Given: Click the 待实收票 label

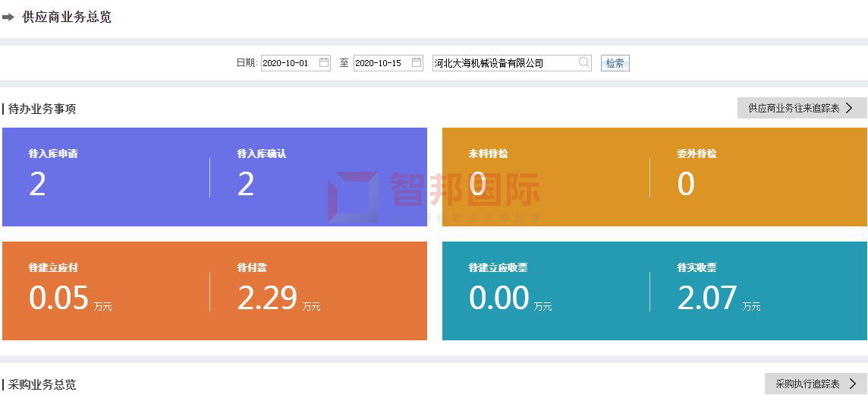Looking at the screenshot, I should [x=697, y=267].
